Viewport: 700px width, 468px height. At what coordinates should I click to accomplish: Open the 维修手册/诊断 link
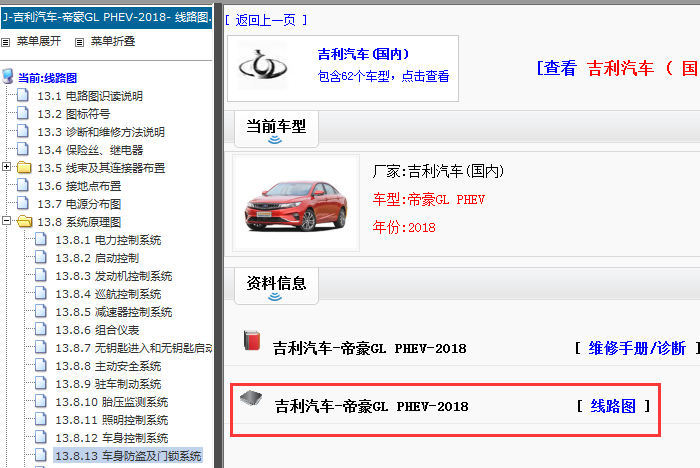(637, 348)
